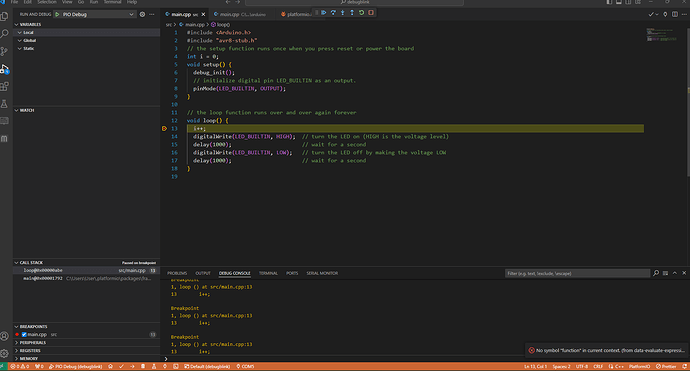Open the platformio.ini editor tab

pos(296,15)
